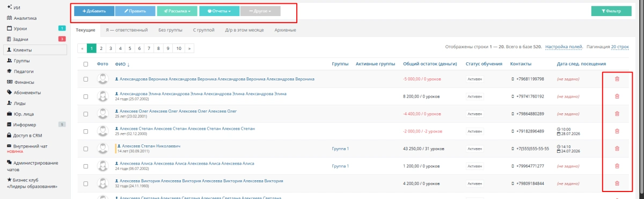Check the box for Александрова Элина
Screen dimensions: 644x199
click(x=86, y=96)
